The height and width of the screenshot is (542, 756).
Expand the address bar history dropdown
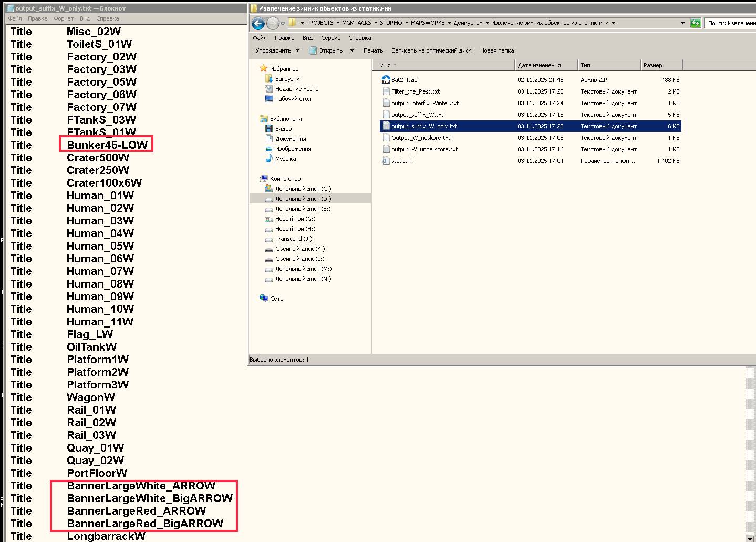pyautogui.click(x=682, y=23)
